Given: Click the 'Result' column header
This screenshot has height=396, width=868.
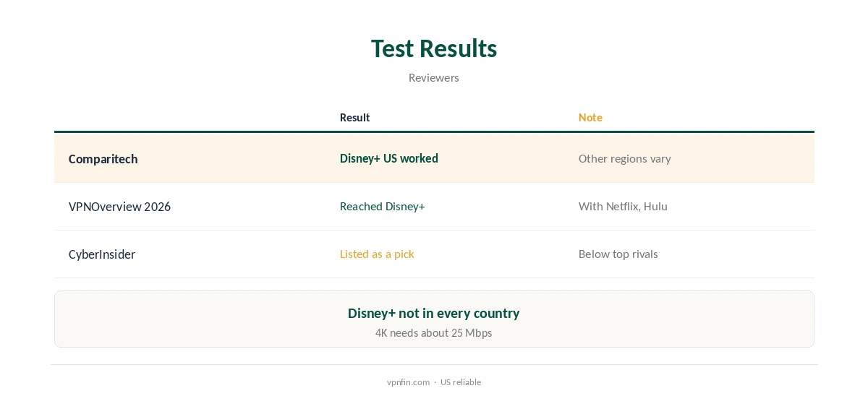Looking at the screenshot, I should click(x=354, y=117).
